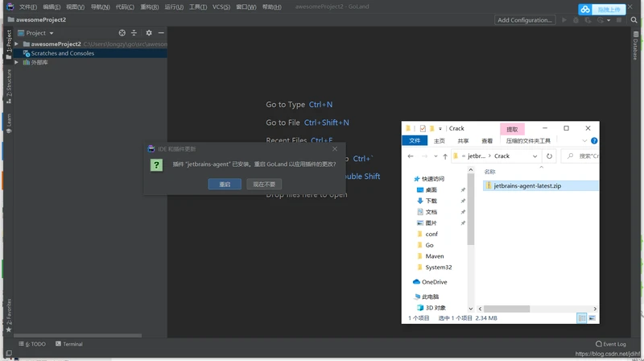Expand the awesomeProject2 tree node
Viewport: 644px width, 361px height.
pos(16,44)
